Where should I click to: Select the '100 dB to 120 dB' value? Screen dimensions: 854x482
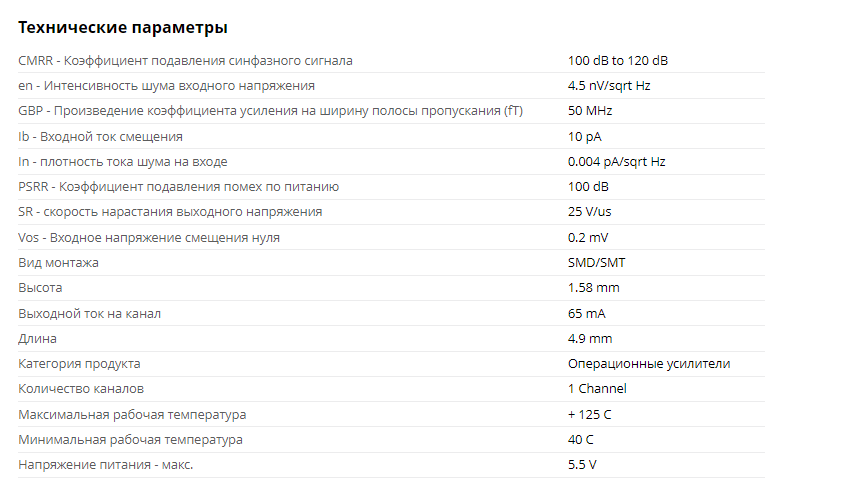pos(617,61)
